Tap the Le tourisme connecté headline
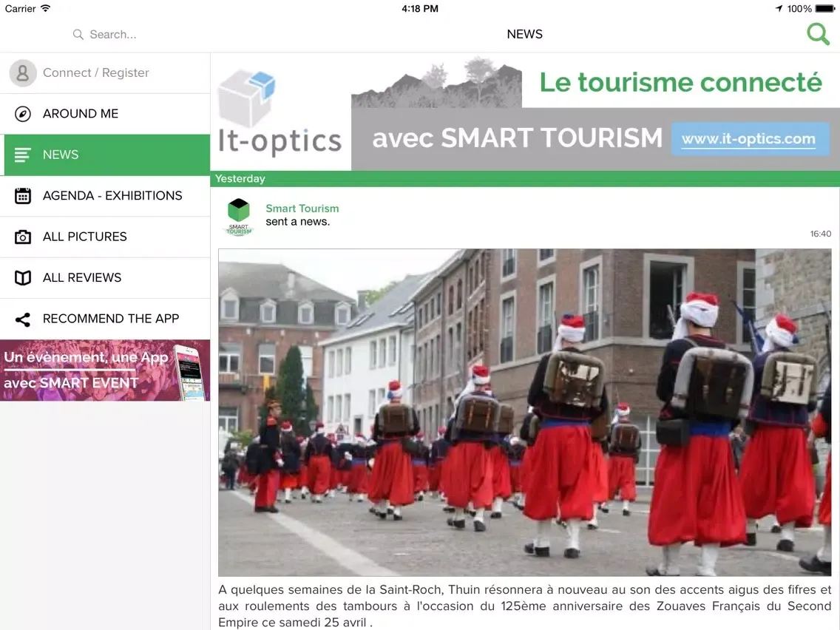840x630 pixels. (680, 83)
